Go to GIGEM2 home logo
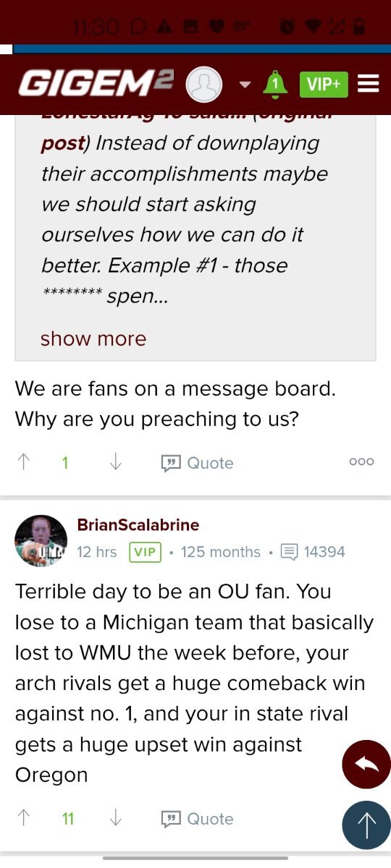This screenshot has height=868, width=391. tap(96, 83)
